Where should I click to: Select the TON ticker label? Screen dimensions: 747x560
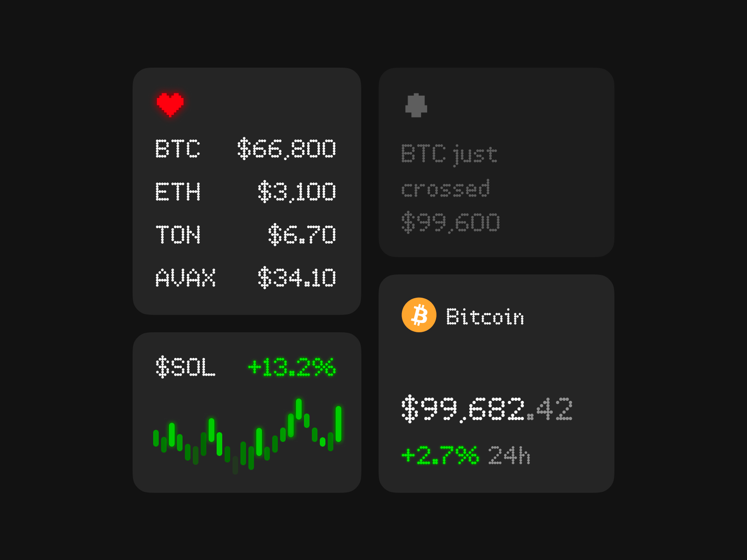point(178,235)
